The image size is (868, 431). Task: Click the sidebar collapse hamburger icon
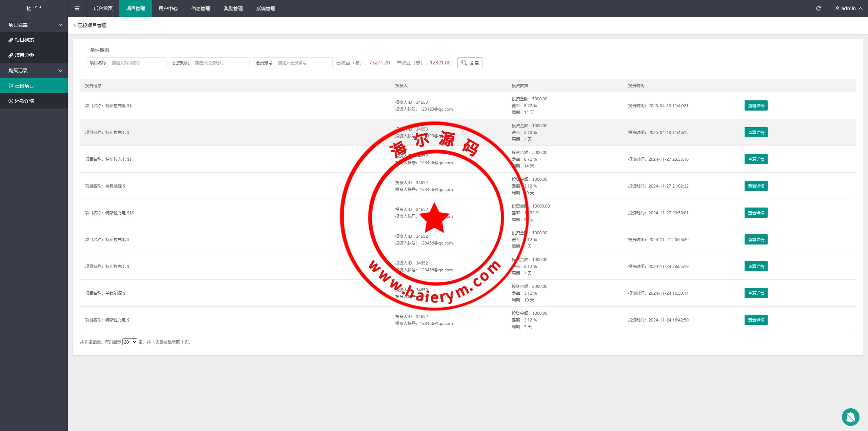77,8
